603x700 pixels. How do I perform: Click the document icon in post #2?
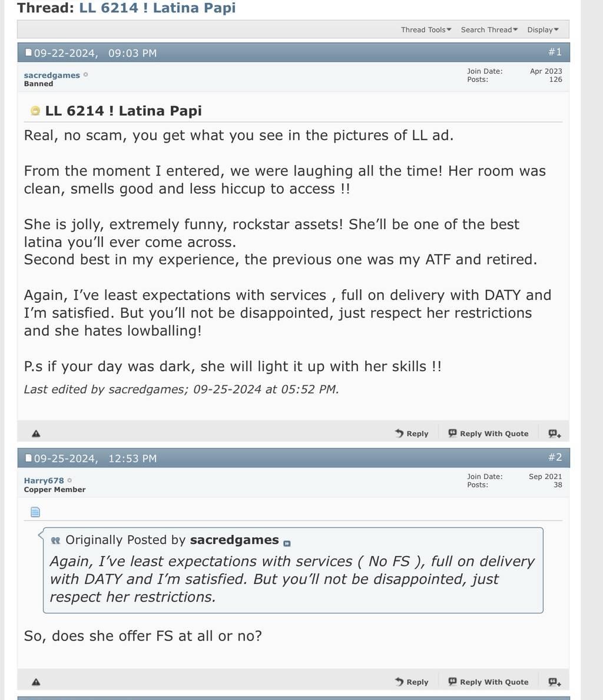[x=35, y=511]
